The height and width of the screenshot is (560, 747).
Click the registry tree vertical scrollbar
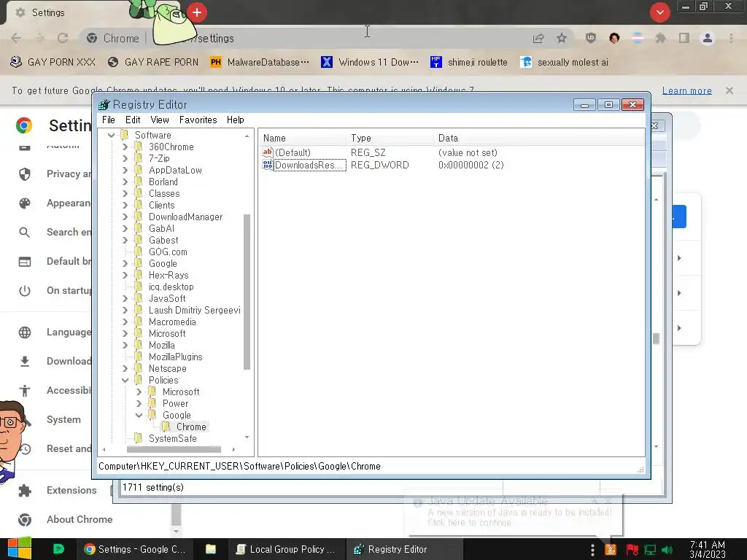pyautogui.click(x=247, y=292)
